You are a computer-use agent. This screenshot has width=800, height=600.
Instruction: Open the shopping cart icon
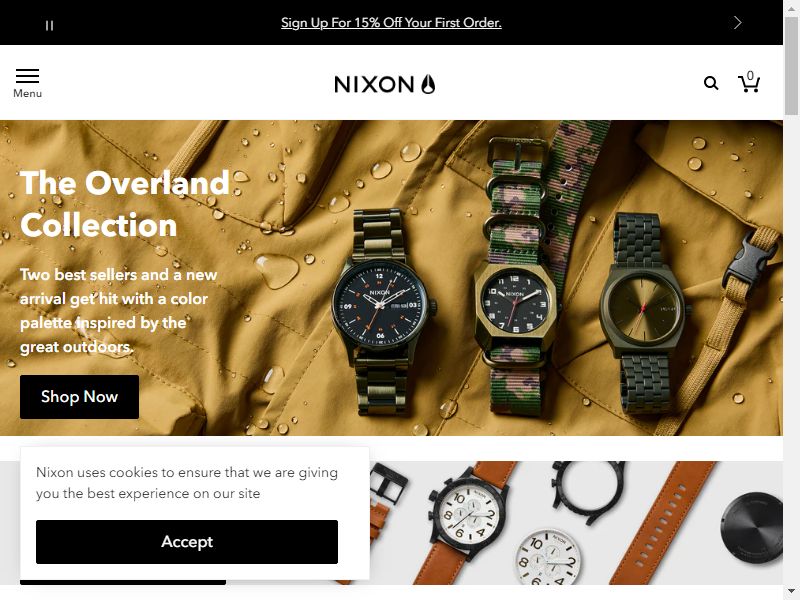748,82
